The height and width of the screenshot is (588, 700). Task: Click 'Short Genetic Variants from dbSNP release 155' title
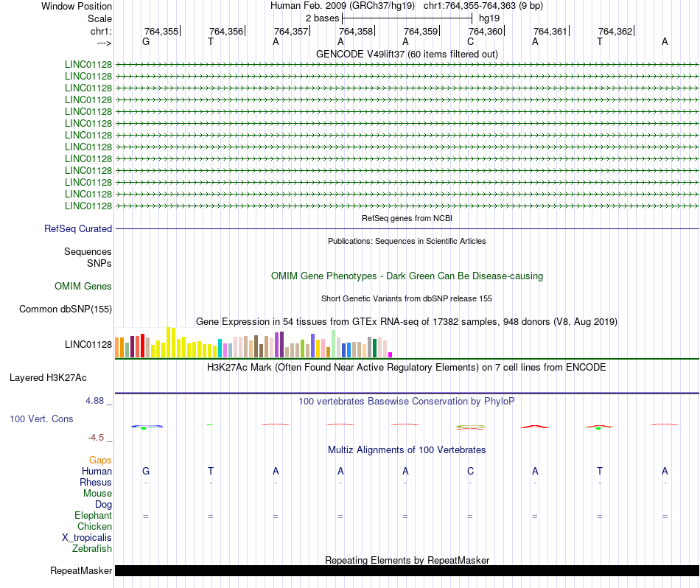pos(407,298)
